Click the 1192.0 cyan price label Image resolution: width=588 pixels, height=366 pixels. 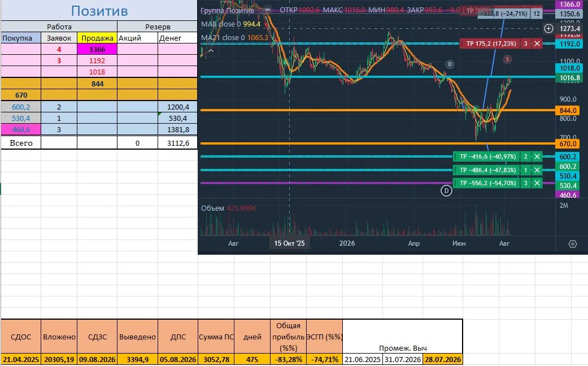click(569, 44)
